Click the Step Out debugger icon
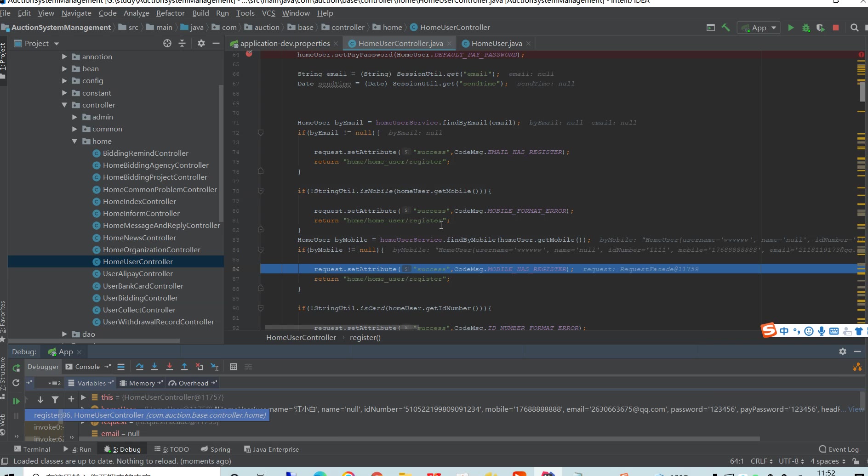This screenshot has width=868, height=476. (x=184, y=367)
